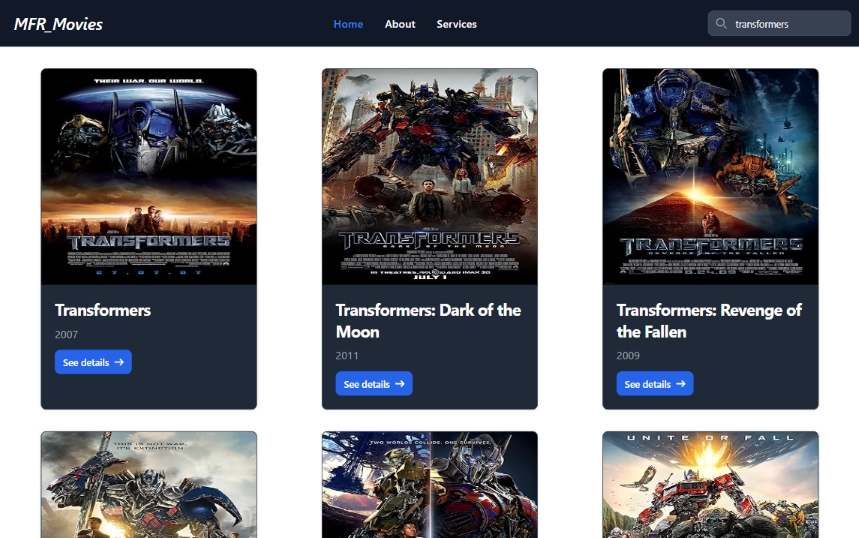This screenshot has height=538, width=859.
Task: Click the 'Transformers: Revenge of the Fallen' title text
Action: pos(709,321)
